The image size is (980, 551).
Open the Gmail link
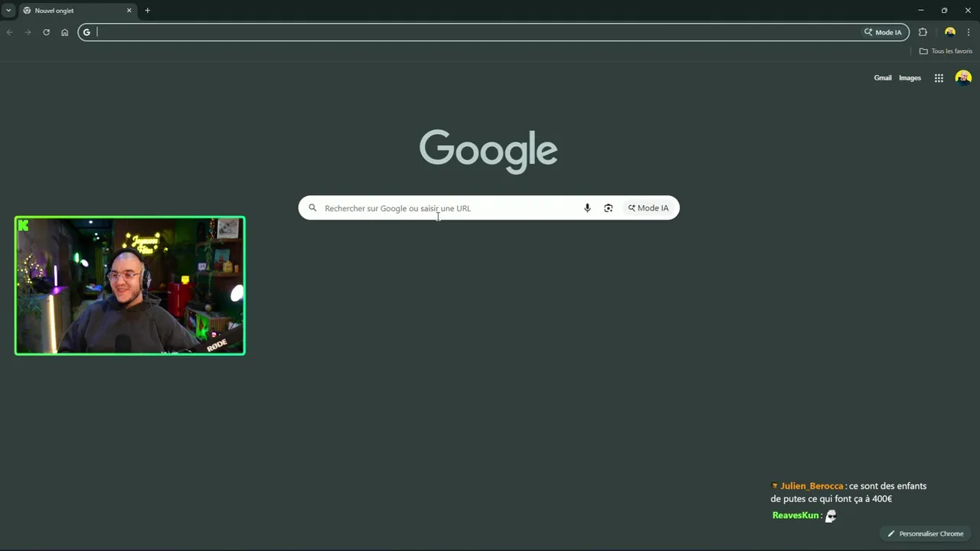883,78
